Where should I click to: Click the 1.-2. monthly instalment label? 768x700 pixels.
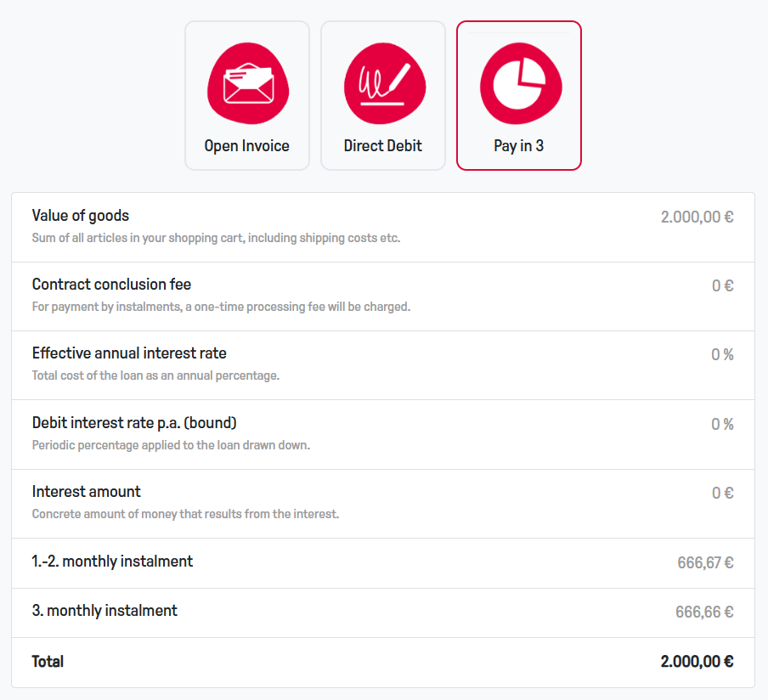pos(112,562)
